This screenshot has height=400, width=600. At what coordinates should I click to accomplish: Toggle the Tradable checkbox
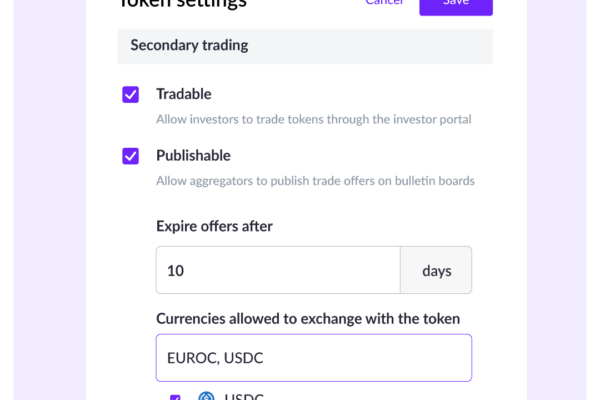pyautogui.click(x=130, y=95)
